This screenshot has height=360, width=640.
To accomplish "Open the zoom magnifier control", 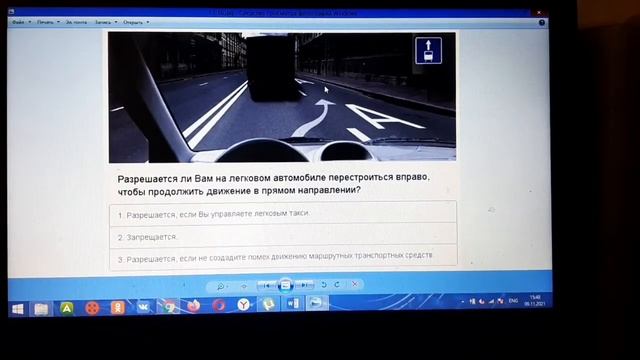I will [x=221, y=287].
